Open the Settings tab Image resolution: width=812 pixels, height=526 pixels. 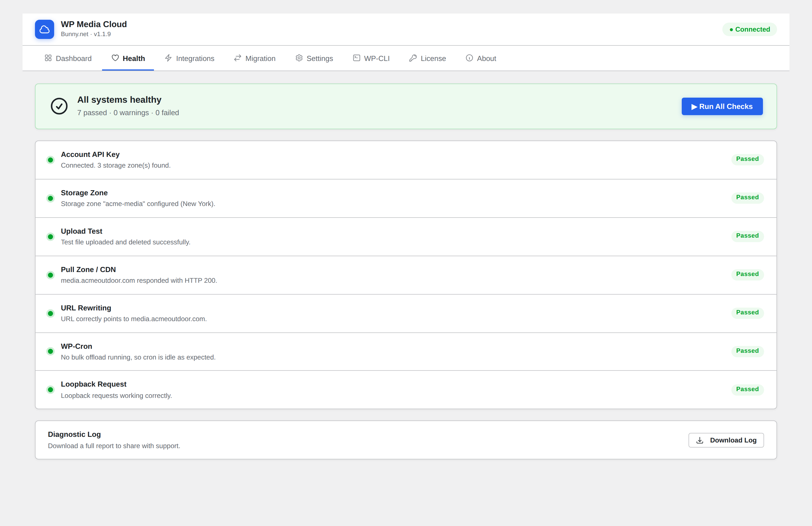coord(314,58)
